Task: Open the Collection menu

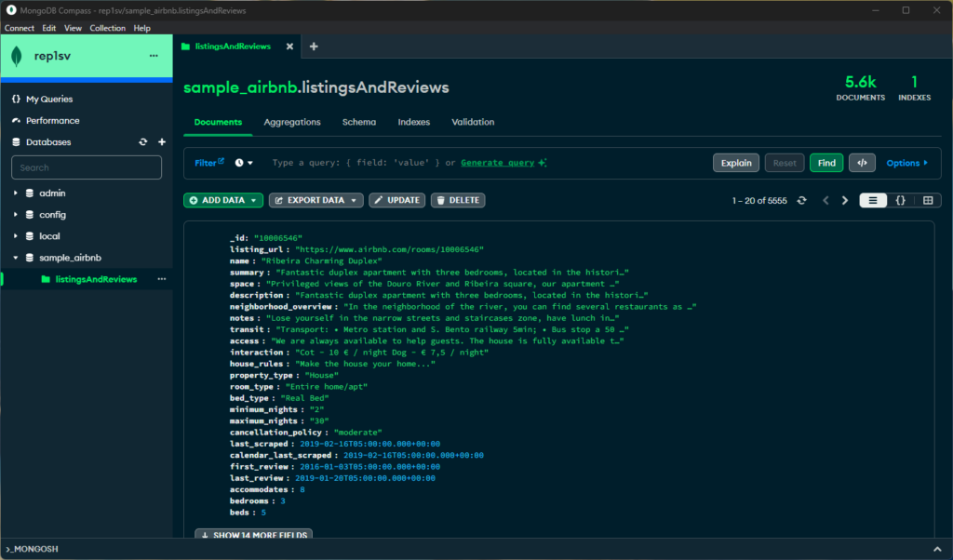Action: 107,28
